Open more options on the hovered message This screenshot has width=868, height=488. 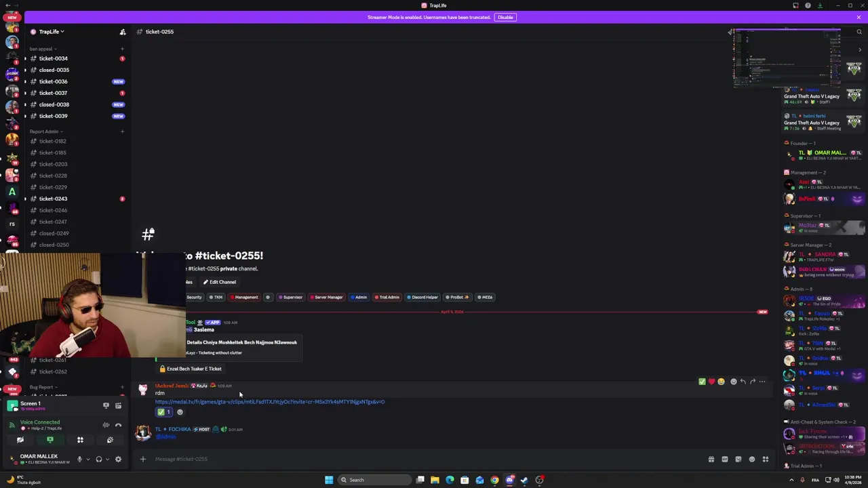pyautogui.click(x=762, y=382)
